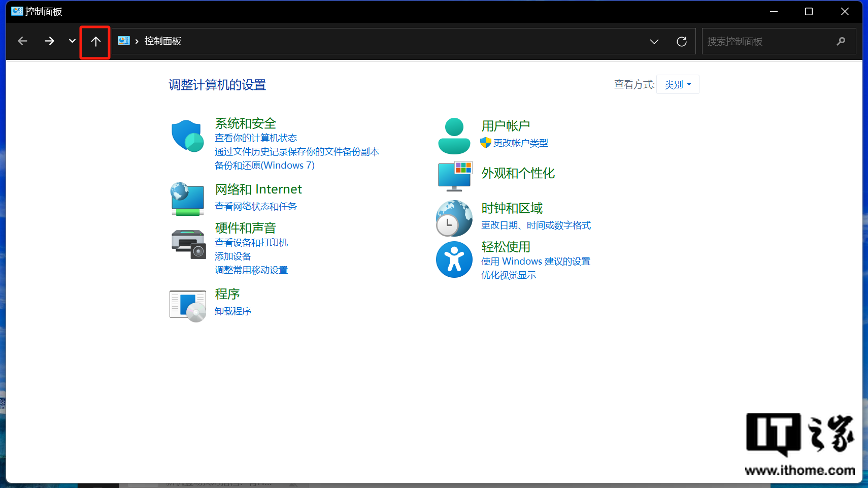Viewport: 868px width, 488px height.
Task: Go forward with the forward arrow
Action: [x=49, y=41]
